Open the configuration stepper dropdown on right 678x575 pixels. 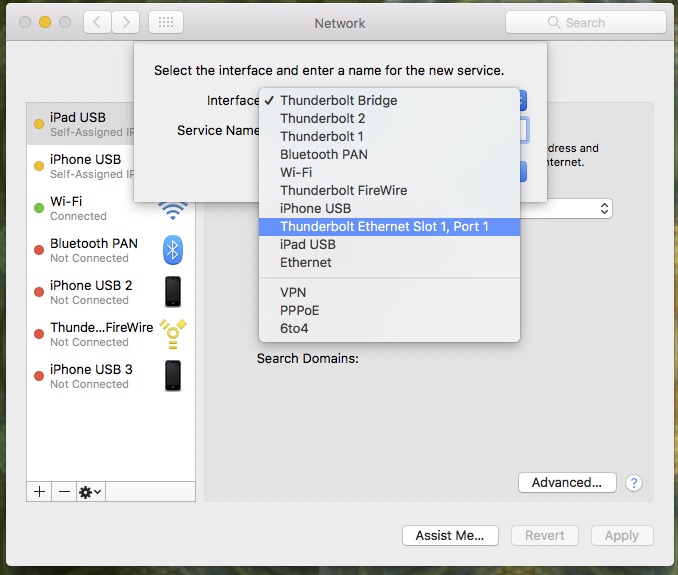(604, 209)
